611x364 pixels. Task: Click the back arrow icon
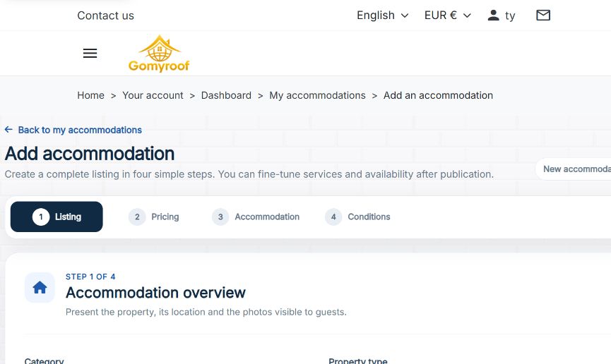click(x=8, y=129)
